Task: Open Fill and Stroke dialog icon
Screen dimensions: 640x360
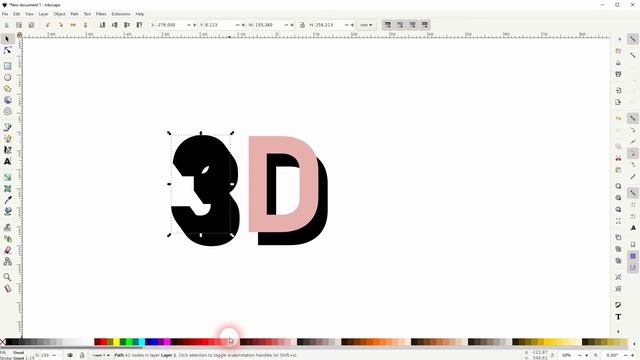Action: point(618,305)
